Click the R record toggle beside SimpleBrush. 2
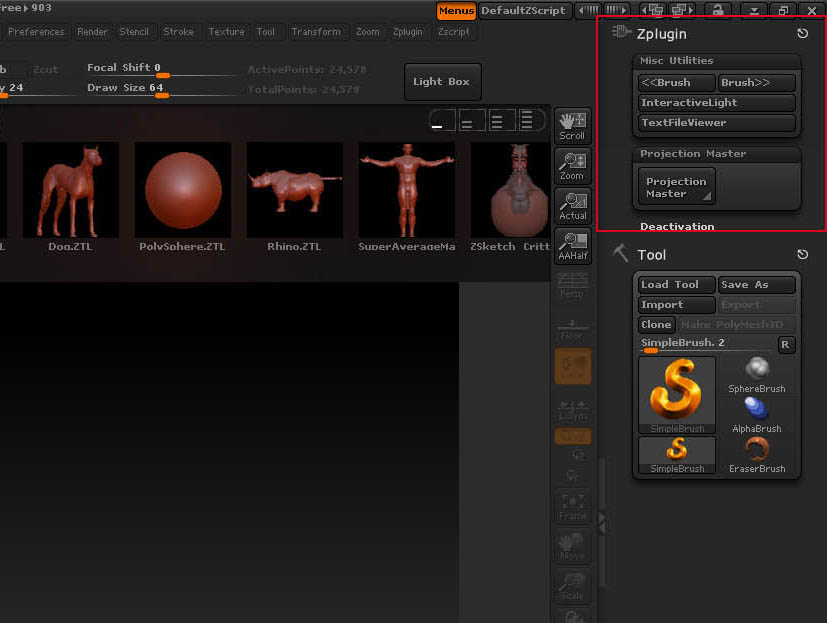 coord(787,344)
